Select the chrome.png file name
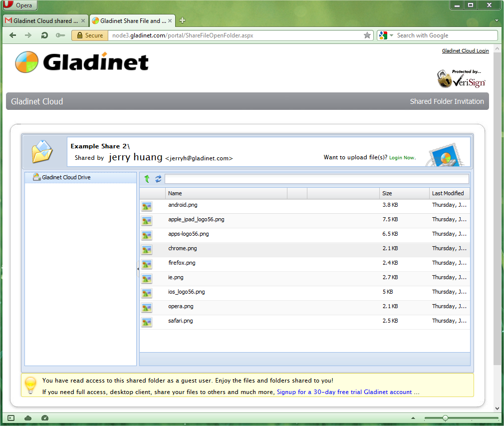Image resolution: width=504 pixels, height=426 pixels. coord(182,248)
